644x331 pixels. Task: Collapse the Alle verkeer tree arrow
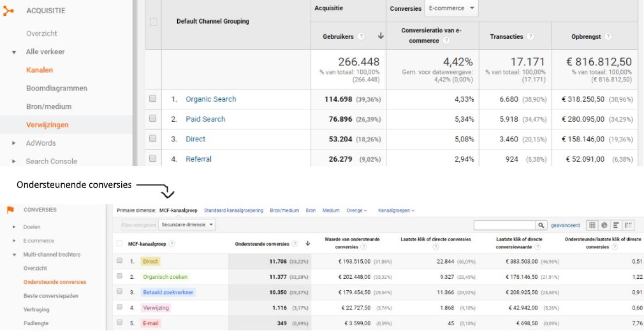[14, 52]
